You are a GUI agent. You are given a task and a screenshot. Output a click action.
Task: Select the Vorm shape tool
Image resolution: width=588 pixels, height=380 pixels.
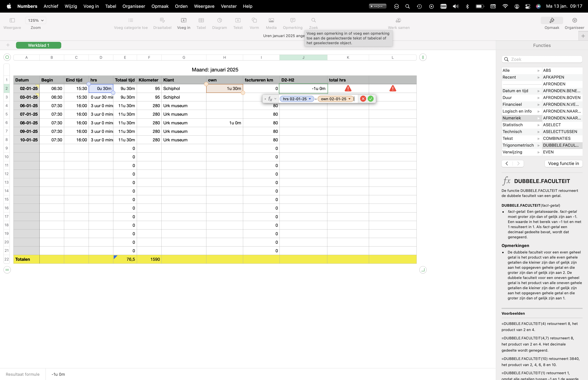[x=254, y=20]
